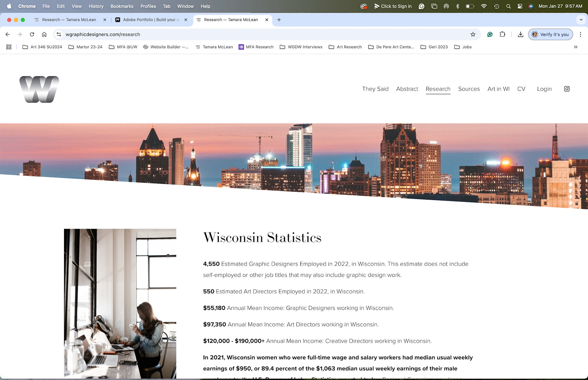
Task: Click the Research nav link
Action: click(x=438, y=89)
